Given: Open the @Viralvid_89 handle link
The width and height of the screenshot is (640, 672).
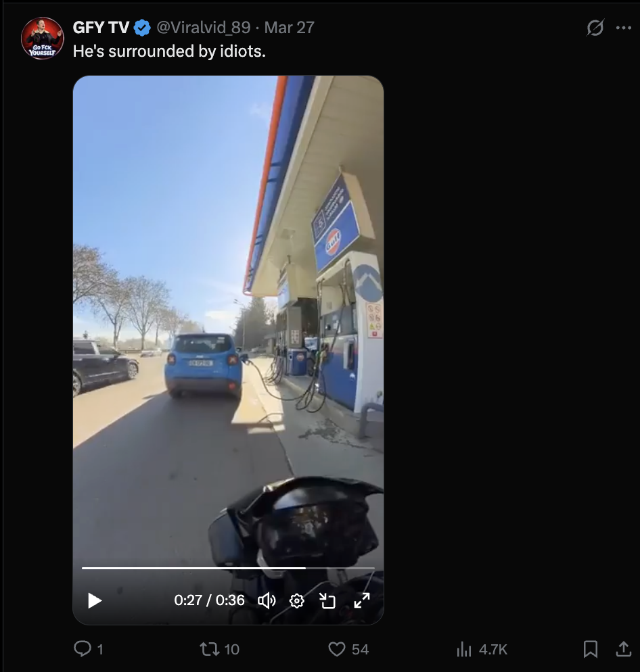Looking at the screenshot, I should pos(204,28).
